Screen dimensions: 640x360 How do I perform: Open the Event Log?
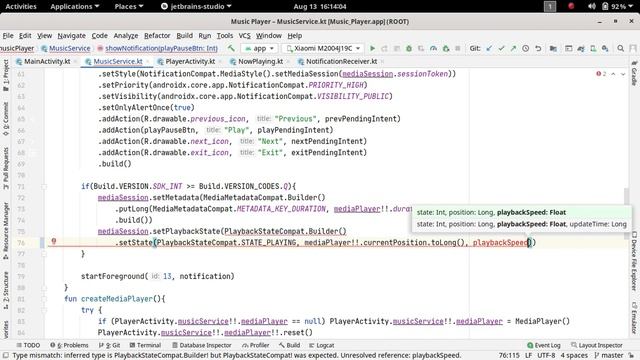pos(544,345)
